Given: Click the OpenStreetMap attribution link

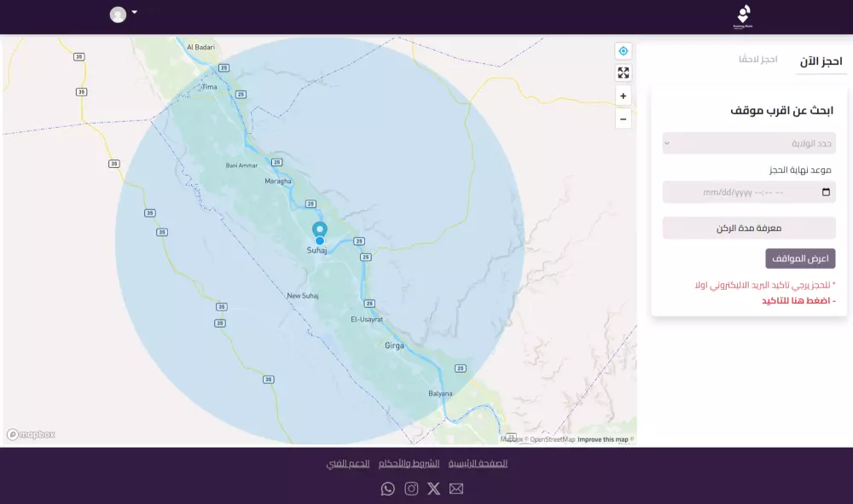Looking at the screenshot, I should coord(552,439).
